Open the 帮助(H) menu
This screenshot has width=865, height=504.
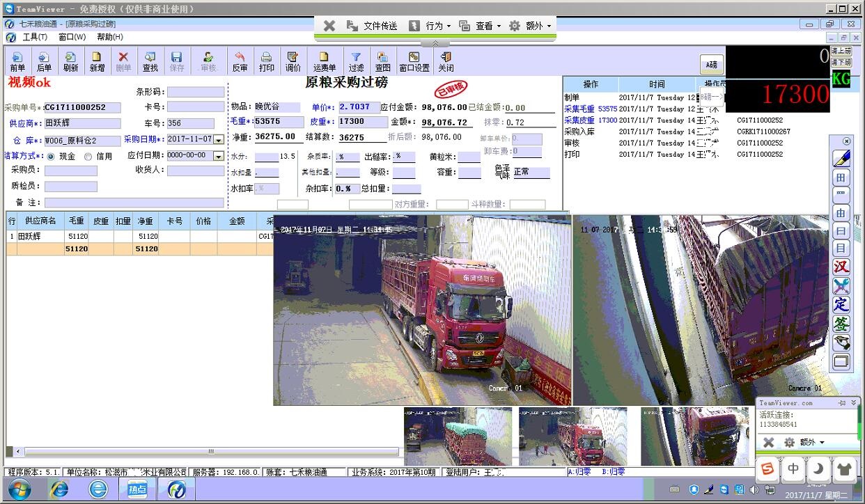[x=110, y=37]
